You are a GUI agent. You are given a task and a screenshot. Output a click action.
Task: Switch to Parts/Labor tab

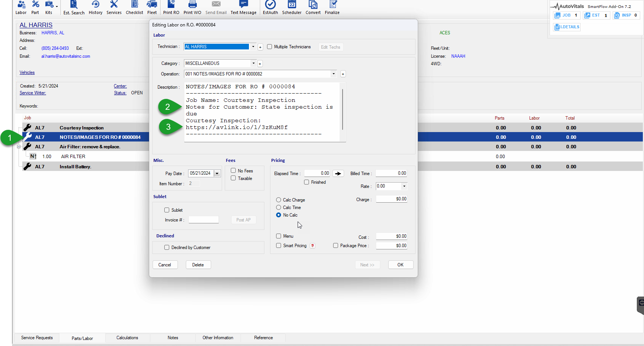(82, 338)
